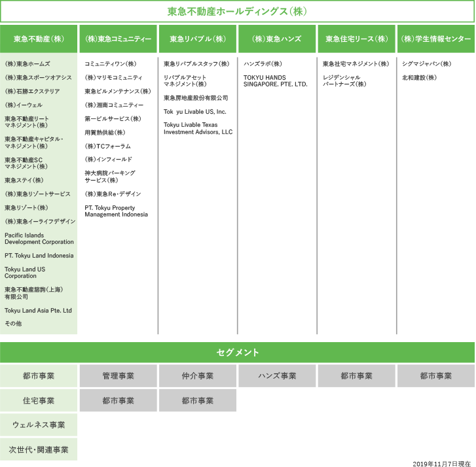Click (株)イーウェル entry
Screen dimensions: 476x467
click(x=24, y=105)
